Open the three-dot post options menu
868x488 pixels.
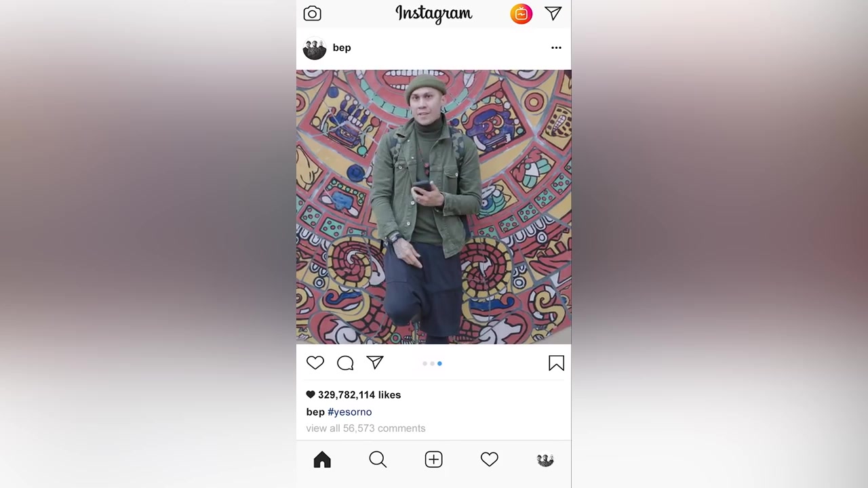click(556, 47)
